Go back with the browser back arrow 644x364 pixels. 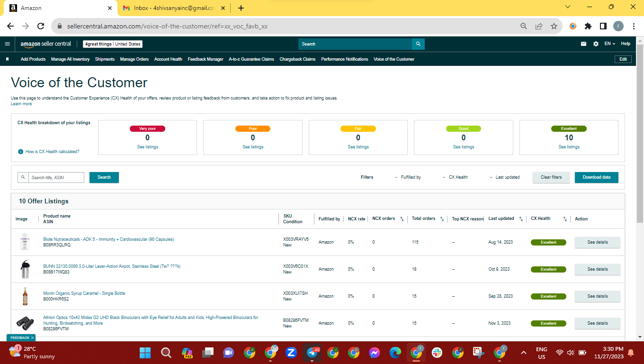(x=10, y=27)
